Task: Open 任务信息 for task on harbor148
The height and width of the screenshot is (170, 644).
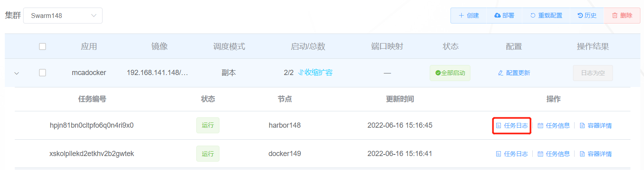Action: [554, 126]
